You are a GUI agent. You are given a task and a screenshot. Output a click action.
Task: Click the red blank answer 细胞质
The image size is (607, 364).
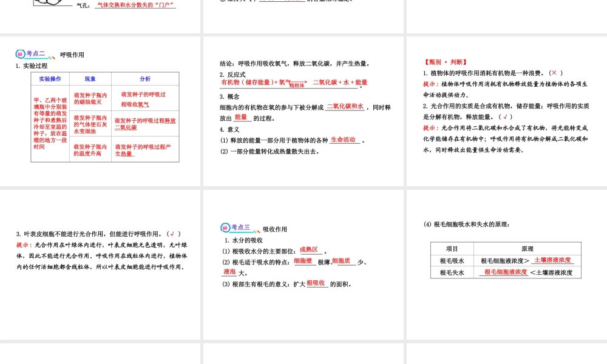click(341, 261)
